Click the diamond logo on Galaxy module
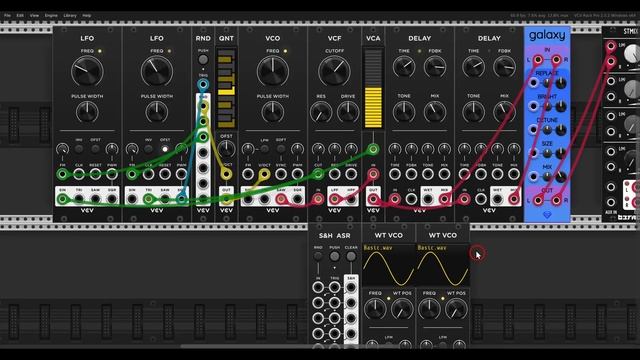Image resolution: width=640 pixels, height=360 pixels. (547, 215)
